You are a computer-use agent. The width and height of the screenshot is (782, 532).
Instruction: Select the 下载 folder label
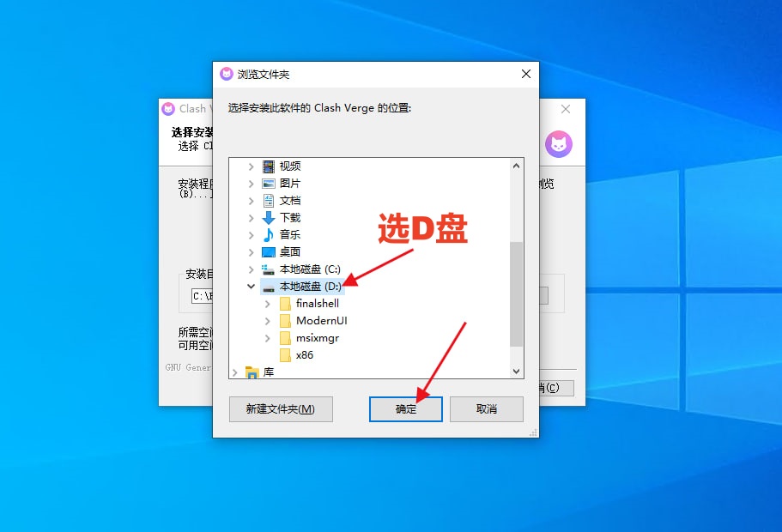[x=290, y=217]
